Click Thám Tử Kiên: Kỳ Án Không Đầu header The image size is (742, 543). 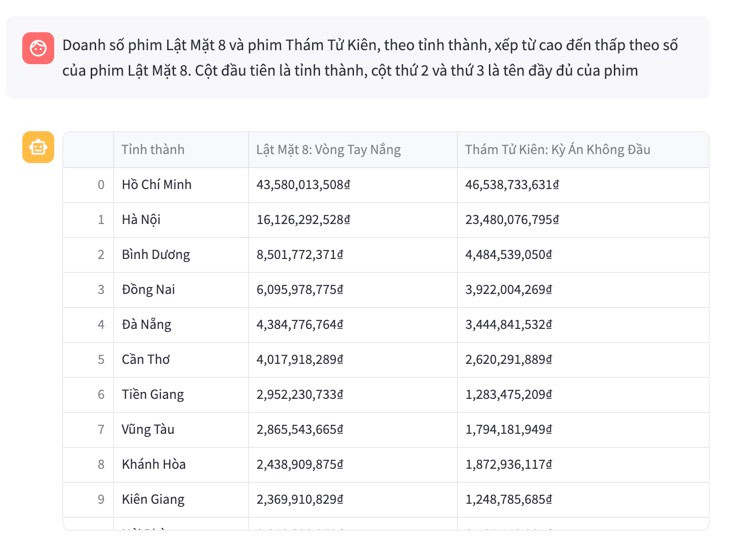tap(557, 150)
